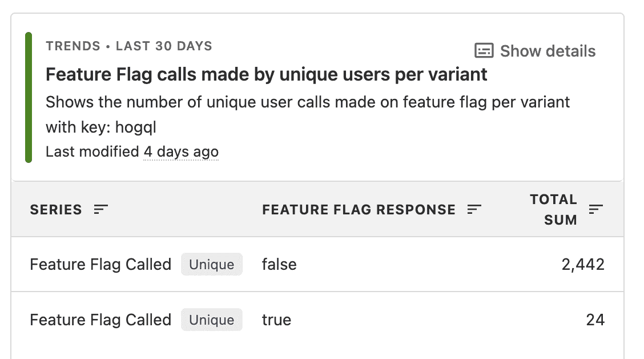The height and width of the screenshot is (359, 644).
Task: Click the Show details icon
Action: click(x=484, y=51)
